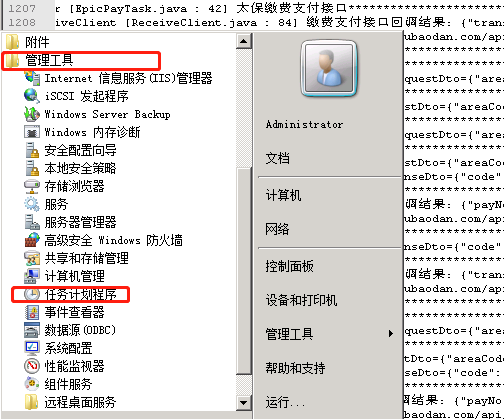Open 帮助和支持 link
This screenshot has width=504, height=419.
click(x=295, y=368)
